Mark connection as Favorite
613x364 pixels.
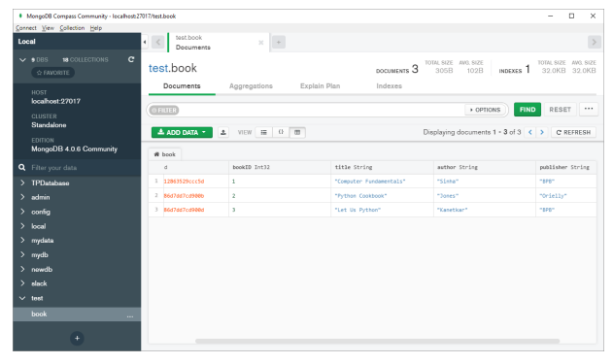pyautogui.click(x=52, y=73)
